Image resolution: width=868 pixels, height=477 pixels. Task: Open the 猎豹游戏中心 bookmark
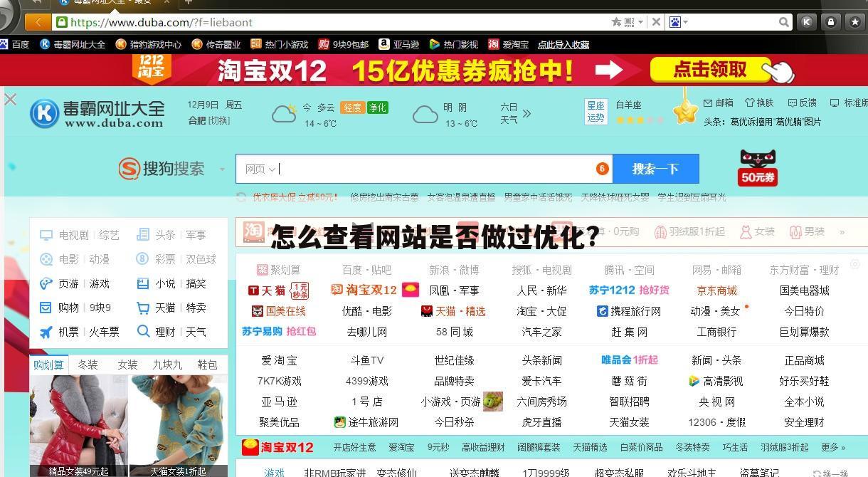148,44
